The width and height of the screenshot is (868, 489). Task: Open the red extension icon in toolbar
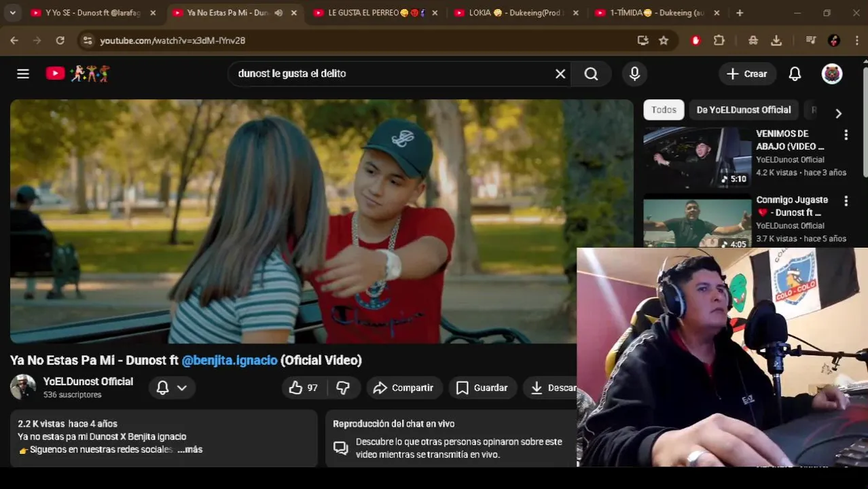pyautogui.click(x=695, y=41)
